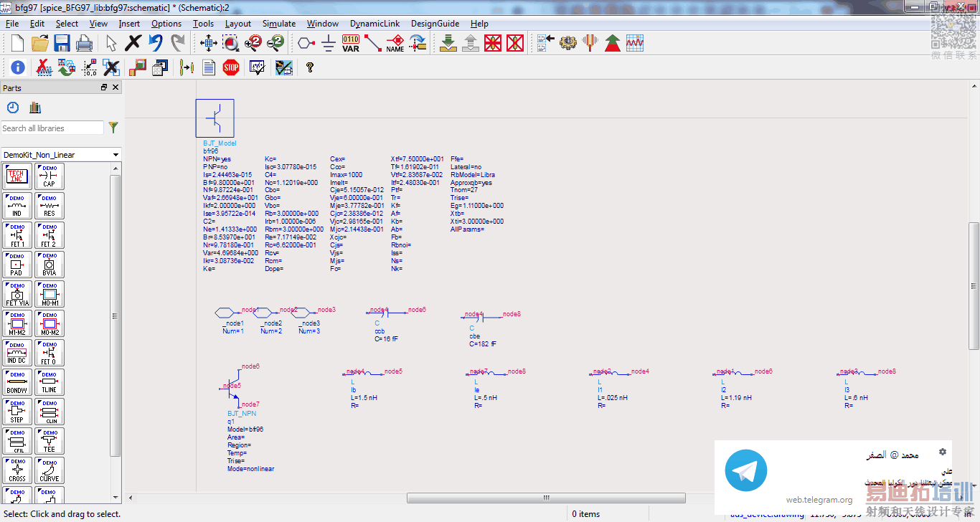This screenshot has height=522, width=980.
Task: Click the C=16 fF capacitor value
Action: tap(386, 339)
